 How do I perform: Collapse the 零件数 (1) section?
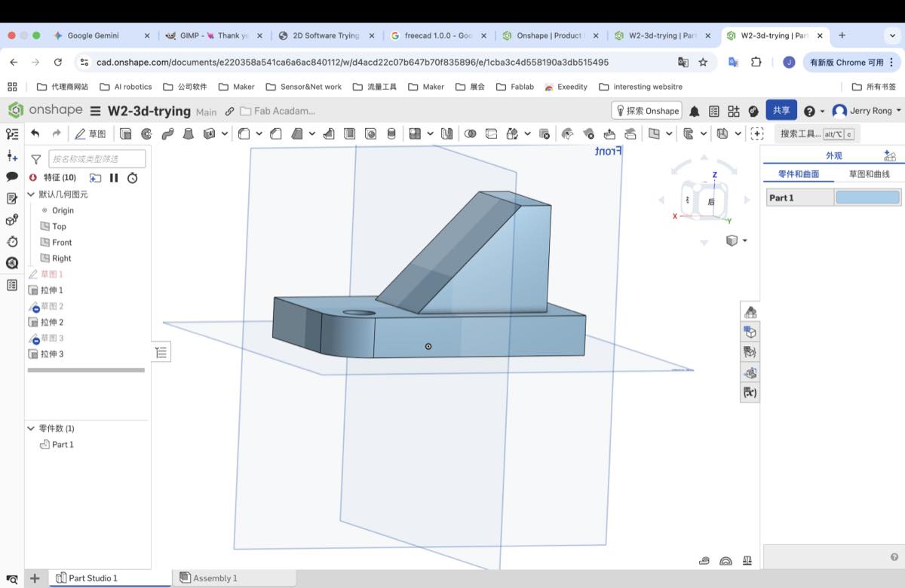(32, 428)
